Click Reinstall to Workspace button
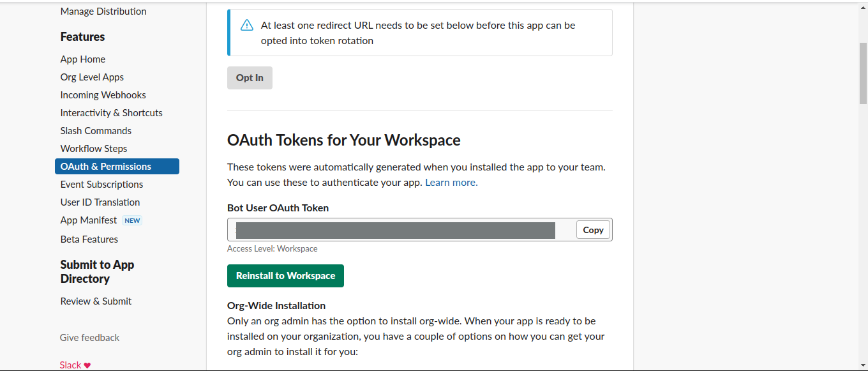 (x=285, y=276)
